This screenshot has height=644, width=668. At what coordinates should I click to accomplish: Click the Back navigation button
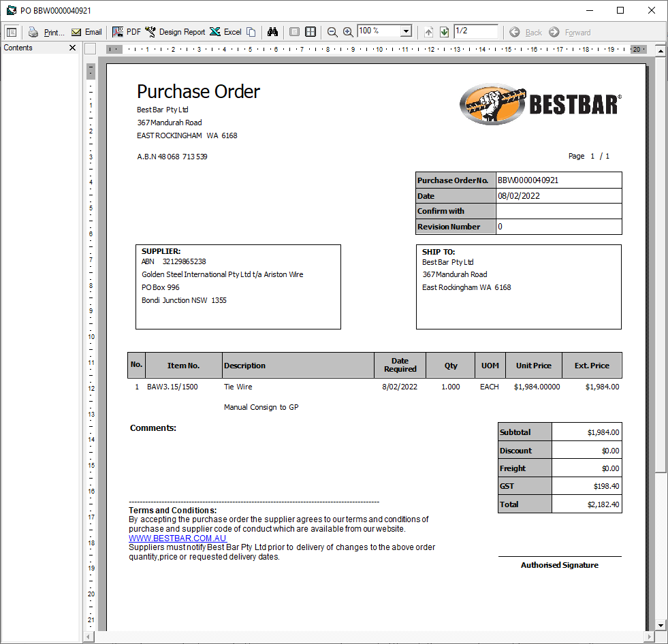526,33
